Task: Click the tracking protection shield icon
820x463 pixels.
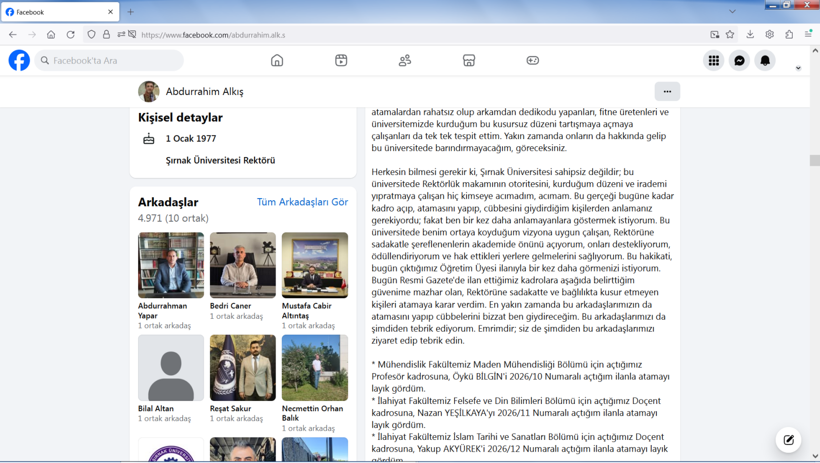Action: [x=92, y=35]
